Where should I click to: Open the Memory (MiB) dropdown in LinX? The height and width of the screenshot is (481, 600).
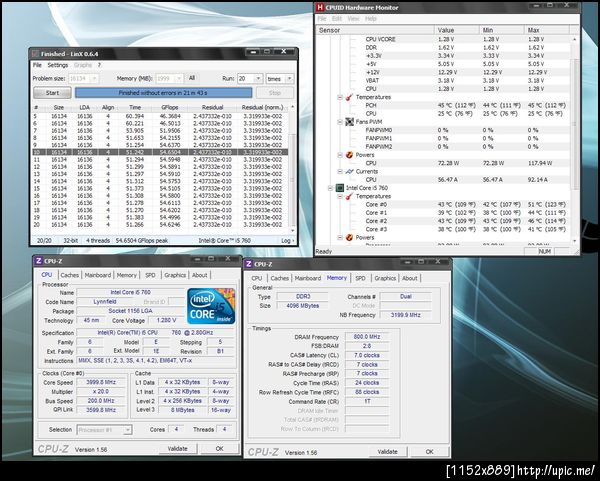click(178, 79)
